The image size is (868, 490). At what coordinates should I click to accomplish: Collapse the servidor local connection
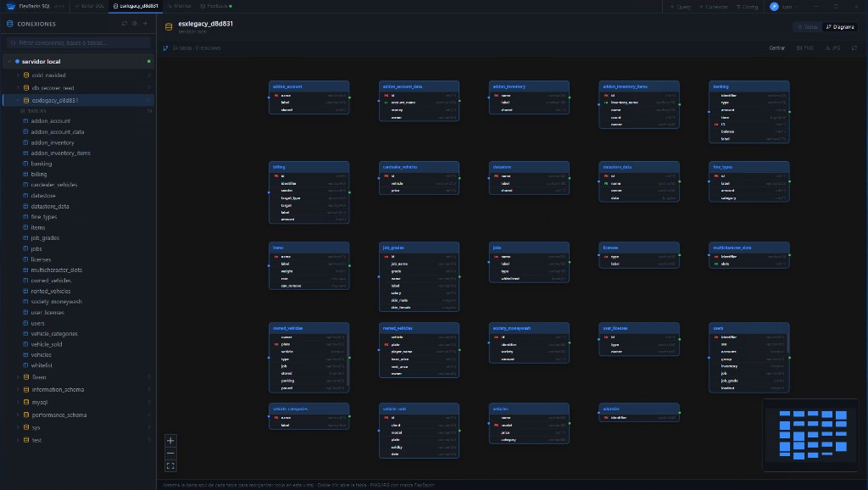point(9,61)
